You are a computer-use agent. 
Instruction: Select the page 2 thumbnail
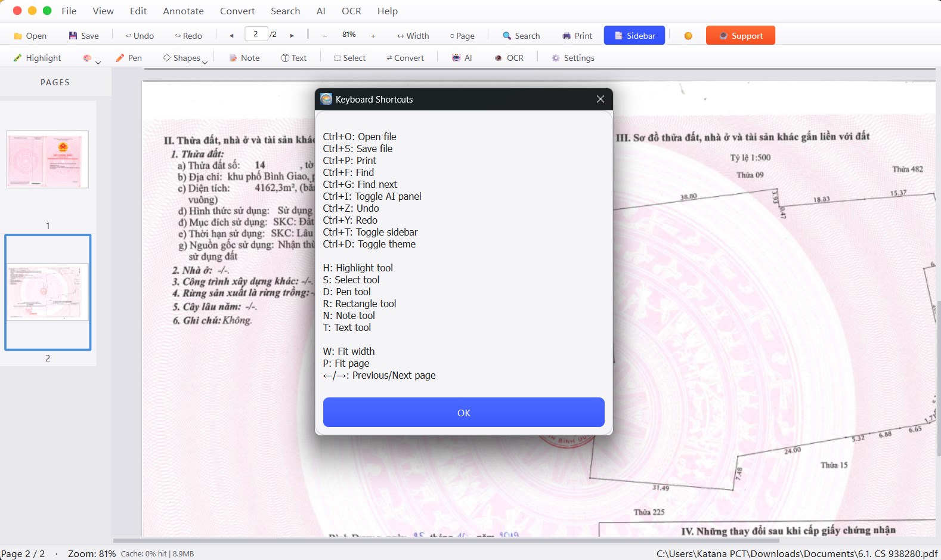click(x=48, y=292)
